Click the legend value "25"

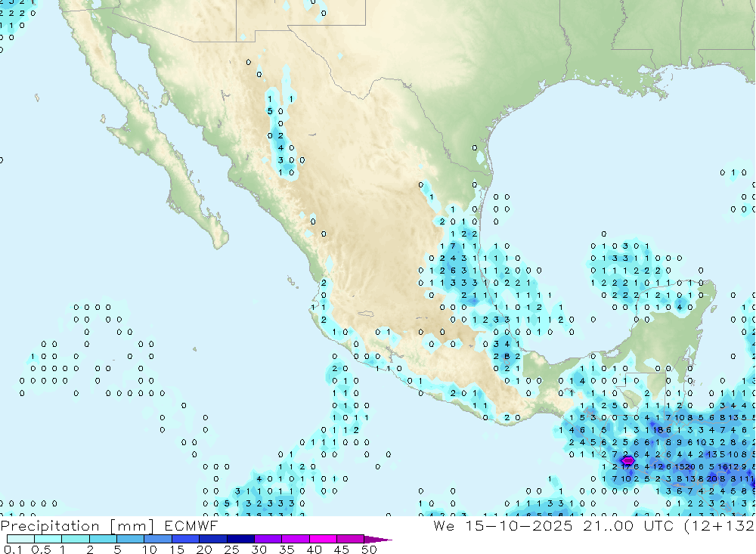231,549
